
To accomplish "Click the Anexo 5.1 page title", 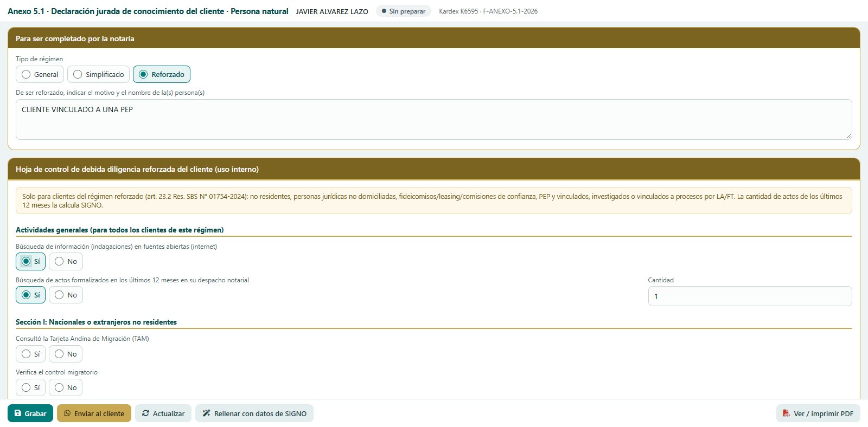I will click(148, 11).
